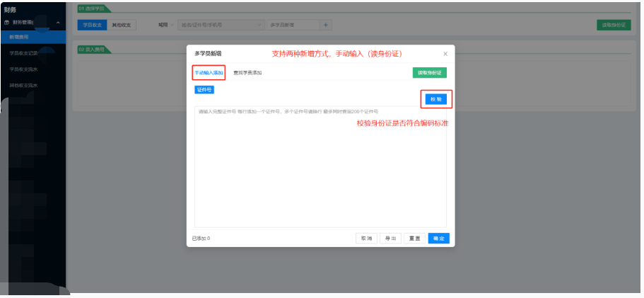
Task: Switch to the 手动输入添加 tab
Action: click(209, 73)
